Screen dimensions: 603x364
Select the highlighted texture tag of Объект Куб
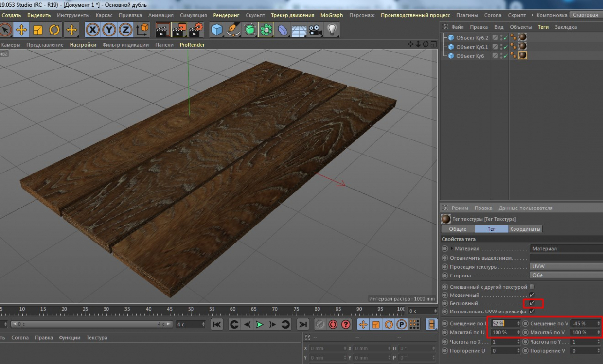523,56
